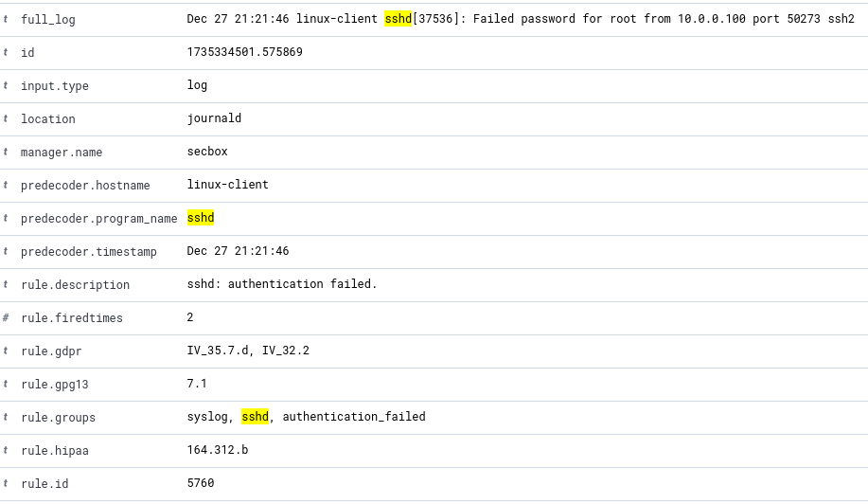
Task: Click the text type icon next to location
Action: [x=6, y=119]
